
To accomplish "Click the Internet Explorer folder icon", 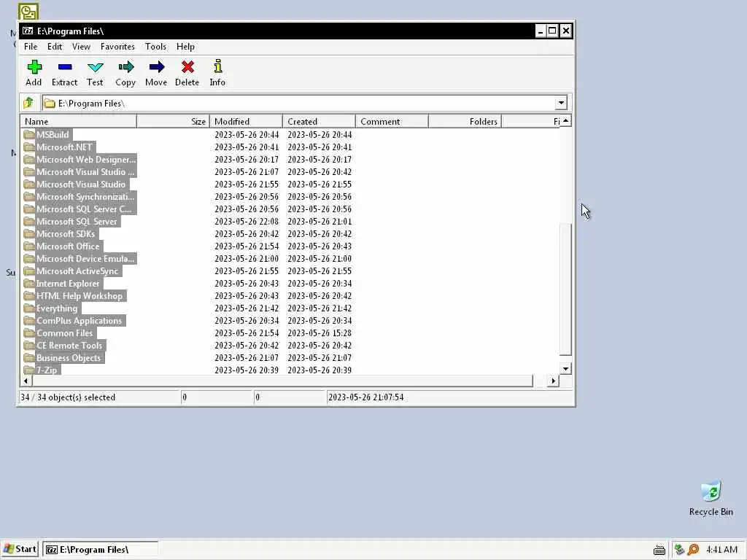I will [29, 284].
